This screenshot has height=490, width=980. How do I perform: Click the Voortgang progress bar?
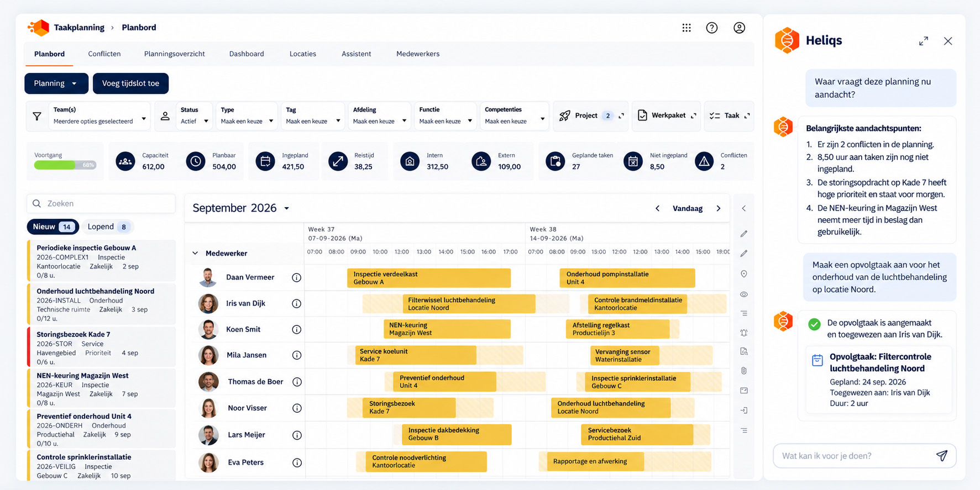(65, 165)
